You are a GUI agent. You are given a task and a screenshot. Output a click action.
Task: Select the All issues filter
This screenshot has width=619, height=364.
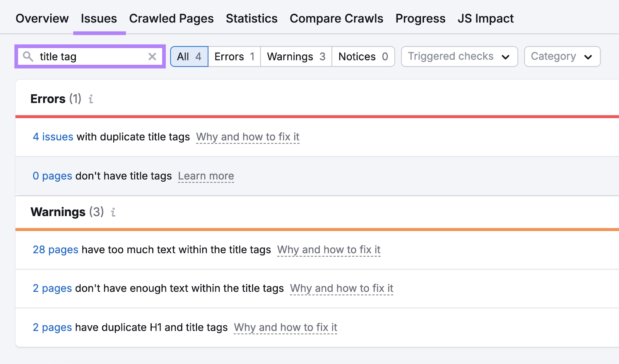coord(189,56)
